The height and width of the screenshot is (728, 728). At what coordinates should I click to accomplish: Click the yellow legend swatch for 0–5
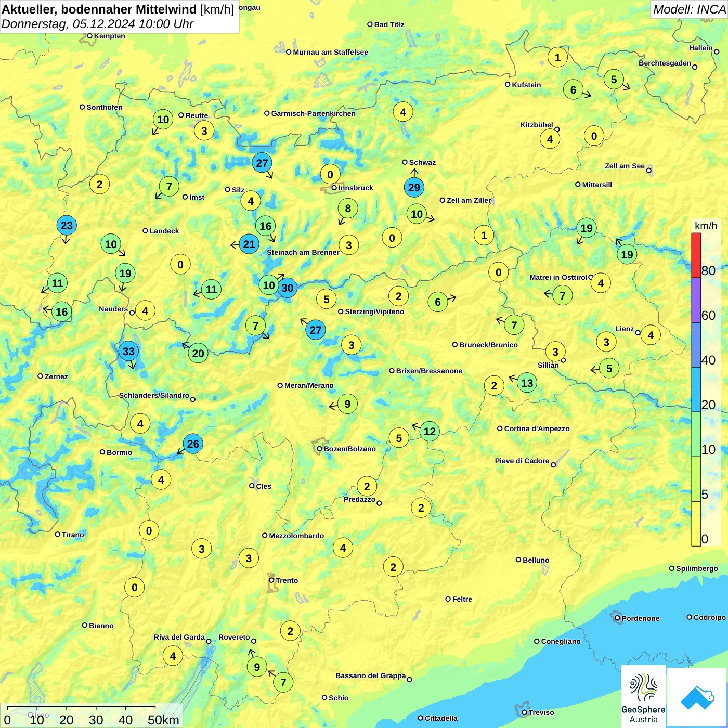point(696,524)
